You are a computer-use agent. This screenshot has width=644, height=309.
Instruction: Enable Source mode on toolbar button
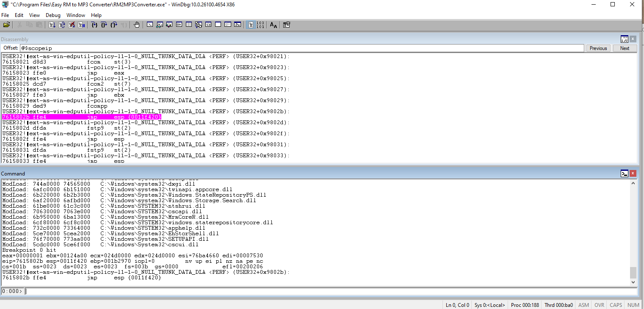tap(251, 25)
